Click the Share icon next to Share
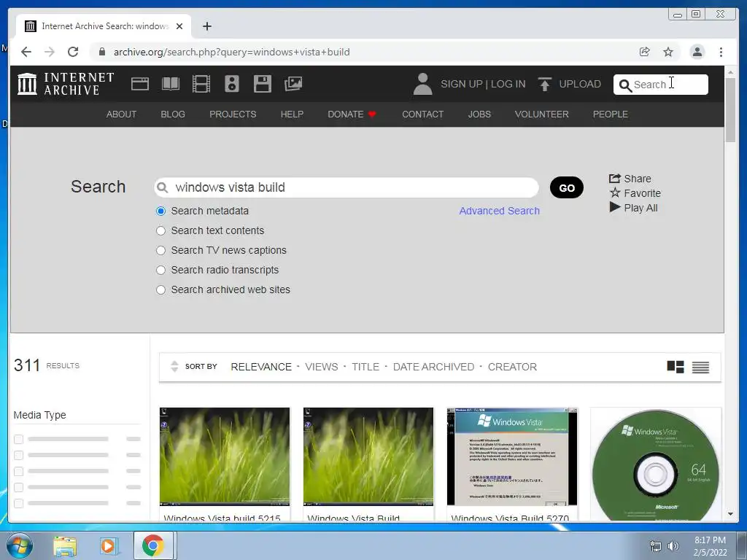Image resolution: width=747 pixels, height=560 pixels. click(614, 179)
